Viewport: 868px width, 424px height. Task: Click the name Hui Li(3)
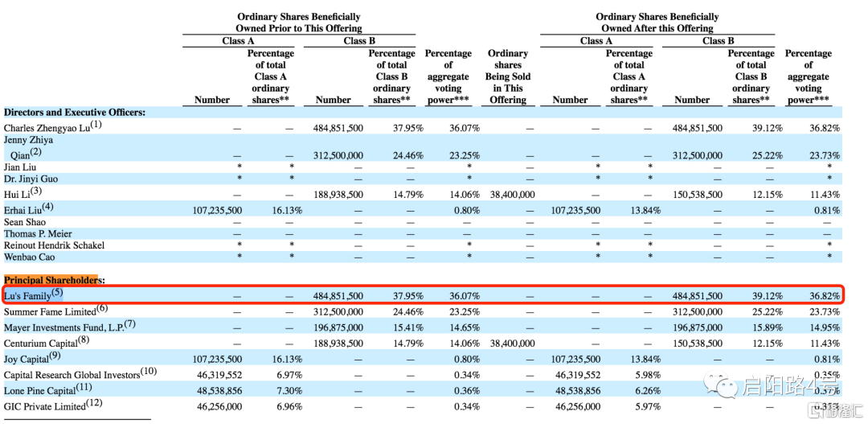tap(23, 193)
